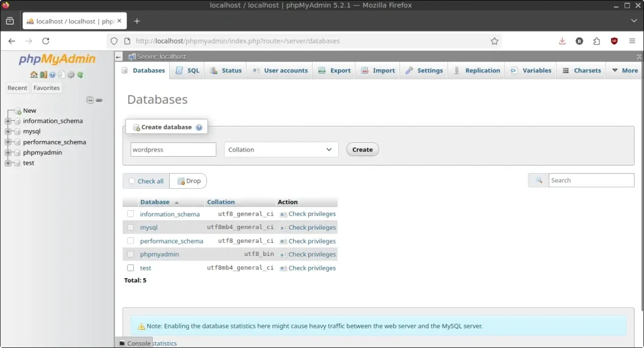Open the Firefox extensions puzzle icon
This screenshot has height=348, width=644.
pyautogui.click(x=596, y=41)
